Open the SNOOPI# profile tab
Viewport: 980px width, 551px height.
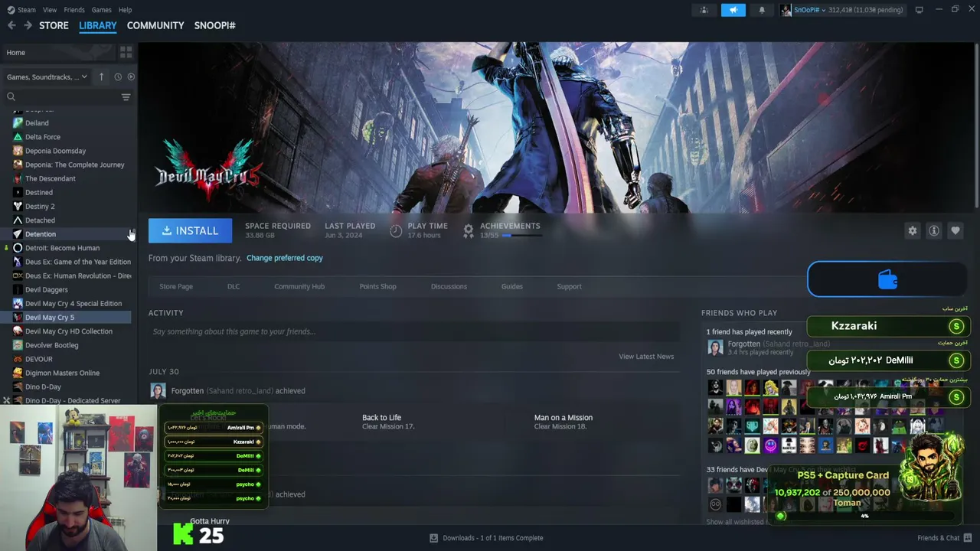click(x=214, y=25)
